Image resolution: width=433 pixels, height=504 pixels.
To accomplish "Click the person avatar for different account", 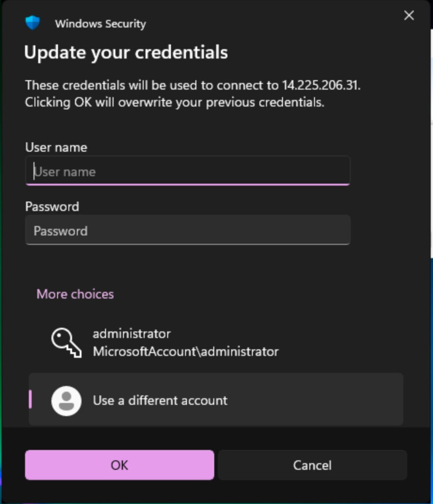I will (66, 400).
